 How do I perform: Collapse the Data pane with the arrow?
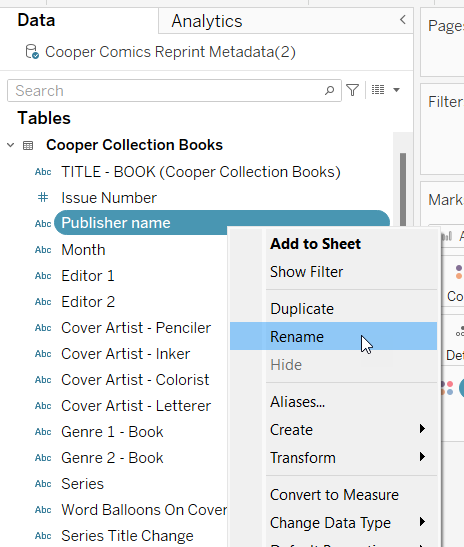403,20
